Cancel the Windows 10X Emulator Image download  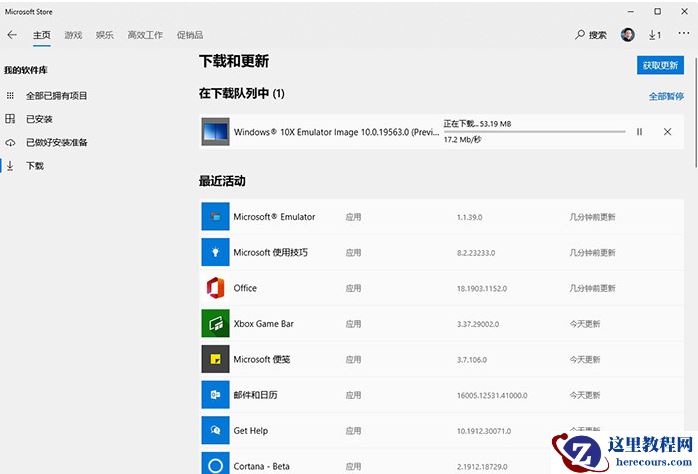[x=667, y=132]
